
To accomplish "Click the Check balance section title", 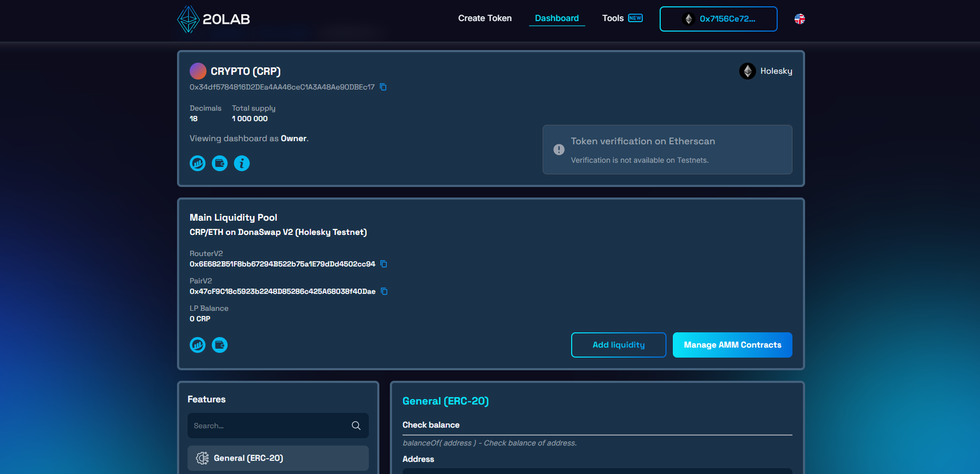I will click(431, 425).
